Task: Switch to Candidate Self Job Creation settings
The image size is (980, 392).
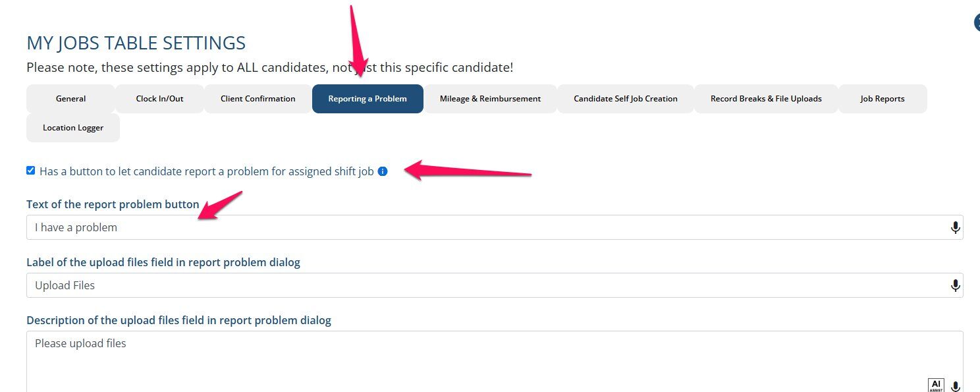Action: click(624, 98)
